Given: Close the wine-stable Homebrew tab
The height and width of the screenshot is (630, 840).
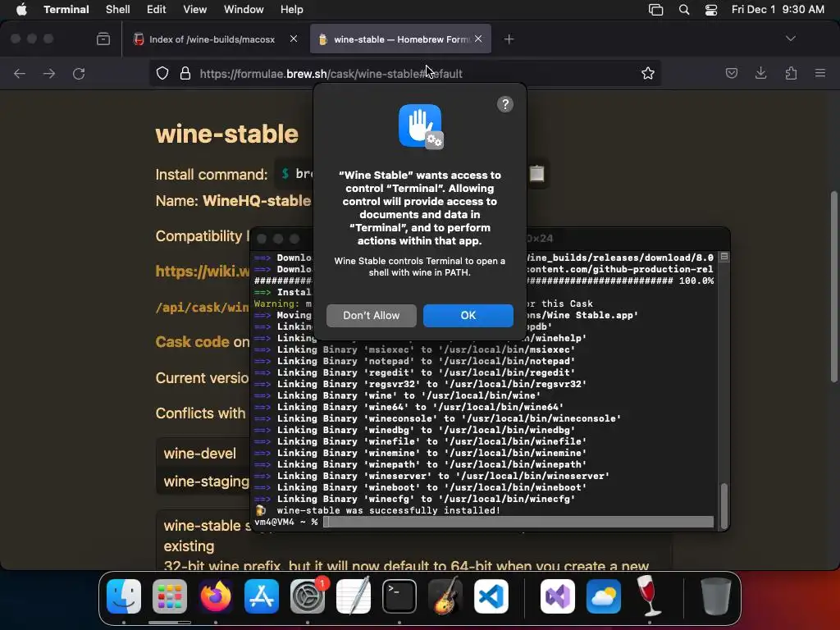Looking at the screenshot, I should coord(478,39).
